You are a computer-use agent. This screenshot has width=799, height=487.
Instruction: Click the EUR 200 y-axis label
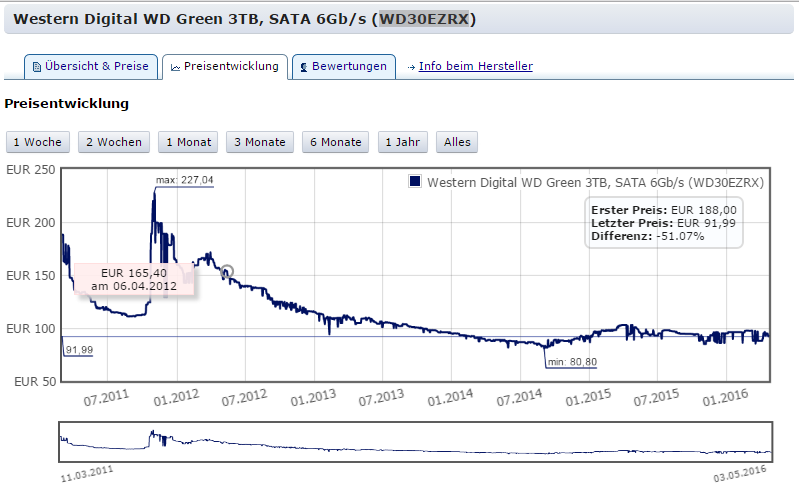(x=31, y=223)
